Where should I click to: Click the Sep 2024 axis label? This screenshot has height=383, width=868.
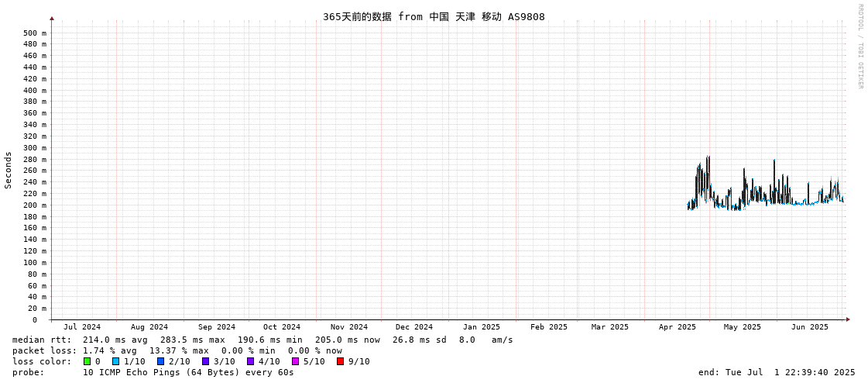[x=217, y=327]
